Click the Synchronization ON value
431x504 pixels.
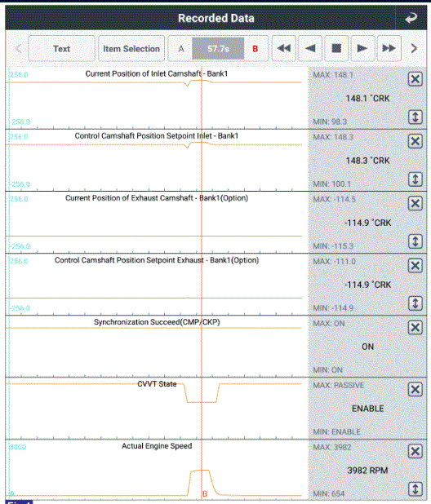point(367,347)
